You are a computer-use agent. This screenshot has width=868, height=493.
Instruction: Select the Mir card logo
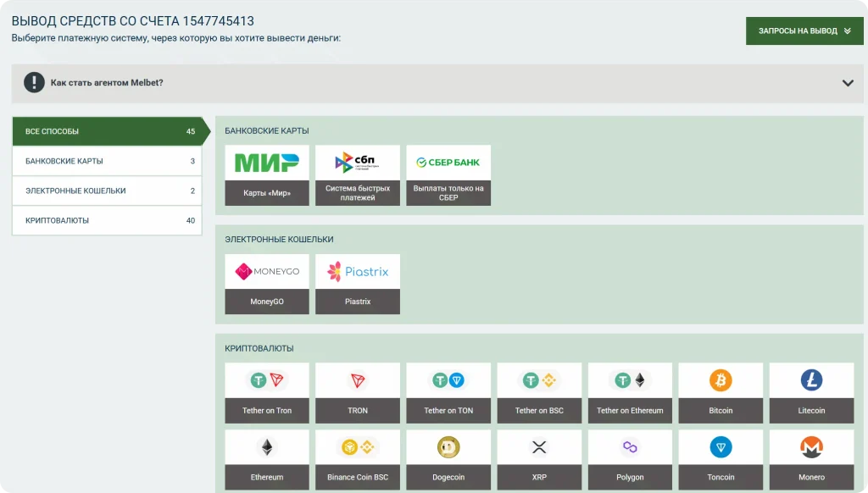[x=267, y=163]
